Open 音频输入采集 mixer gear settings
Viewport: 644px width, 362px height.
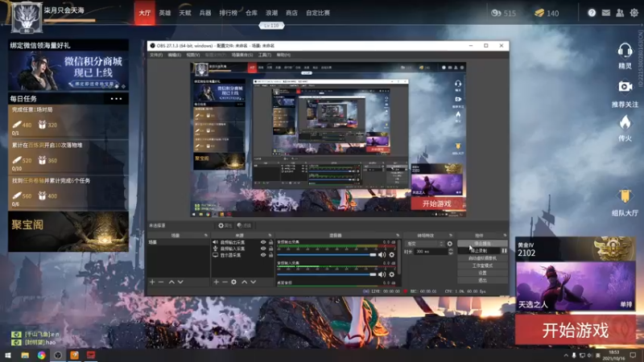point(392,274)
